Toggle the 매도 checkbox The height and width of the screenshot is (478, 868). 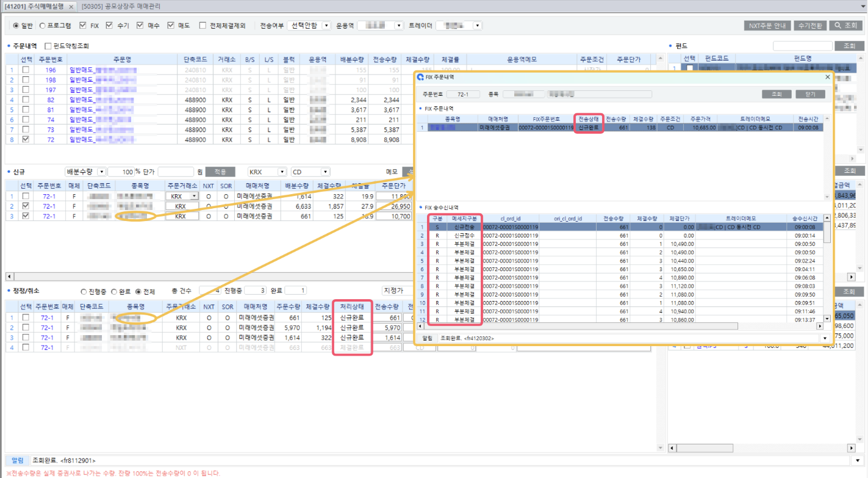tap(170, 26)
